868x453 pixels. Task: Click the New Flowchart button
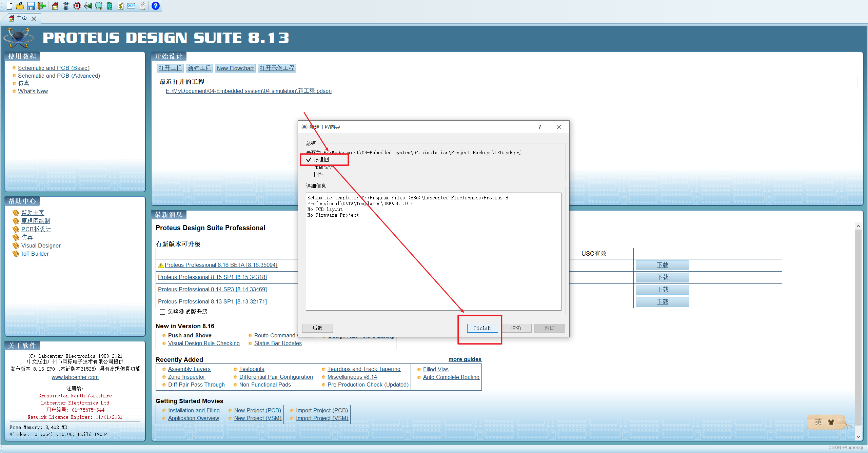click(x=235, y=68)
